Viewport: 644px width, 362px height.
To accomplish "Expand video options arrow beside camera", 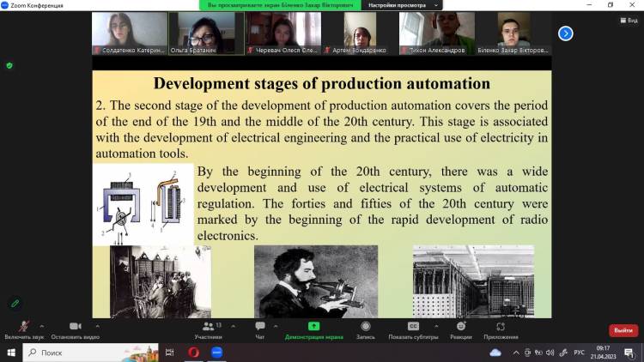I will (97, 325).
